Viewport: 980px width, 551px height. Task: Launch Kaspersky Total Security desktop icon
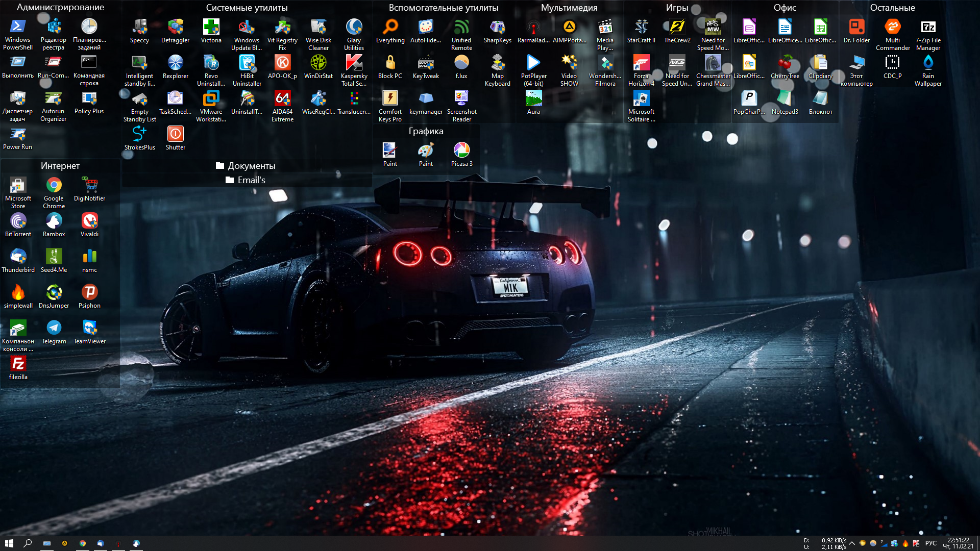tap(354, 70)
